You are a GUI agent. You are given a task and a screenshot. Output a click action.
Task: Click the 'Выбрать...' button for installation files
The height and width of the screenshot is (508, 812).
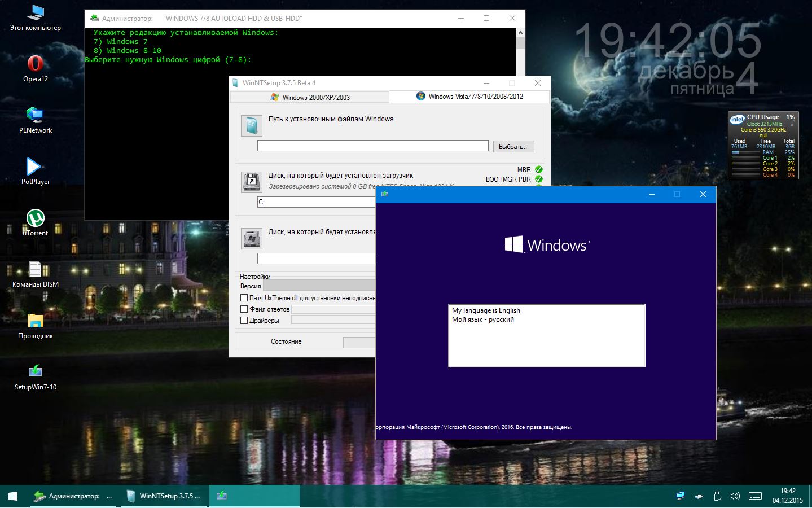click(513, 146)
